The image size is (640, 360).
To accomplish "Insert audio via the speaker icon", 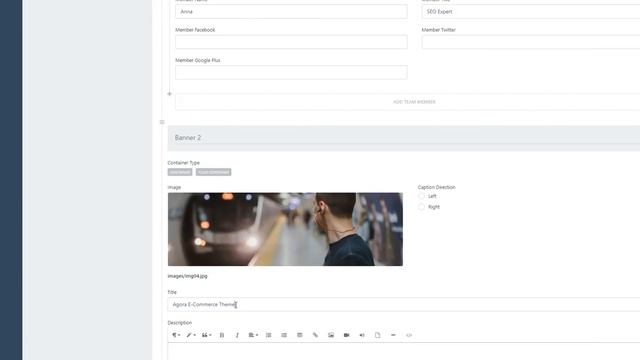I will pyautogui.click(x=362, y=335).
